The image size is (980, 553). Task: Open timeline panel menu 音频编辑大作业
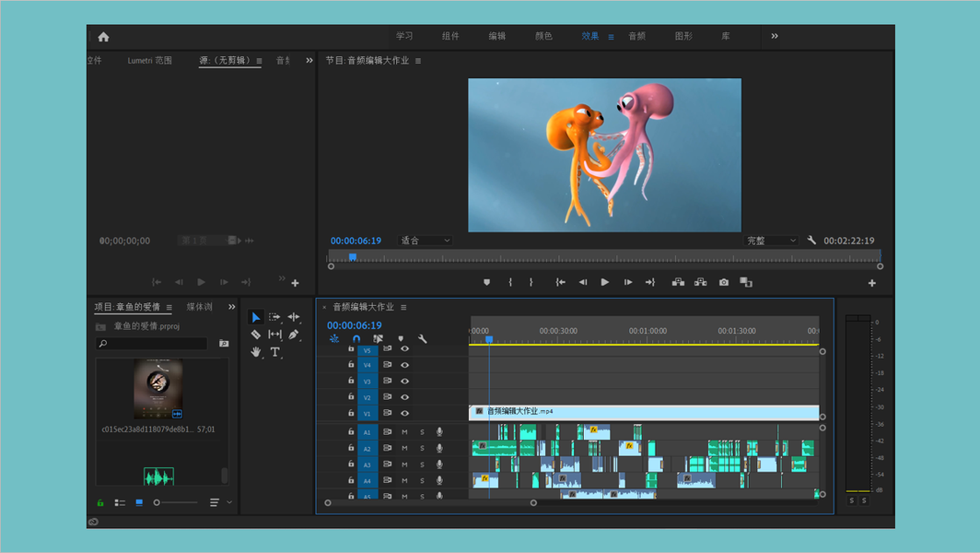pos(403,307)
